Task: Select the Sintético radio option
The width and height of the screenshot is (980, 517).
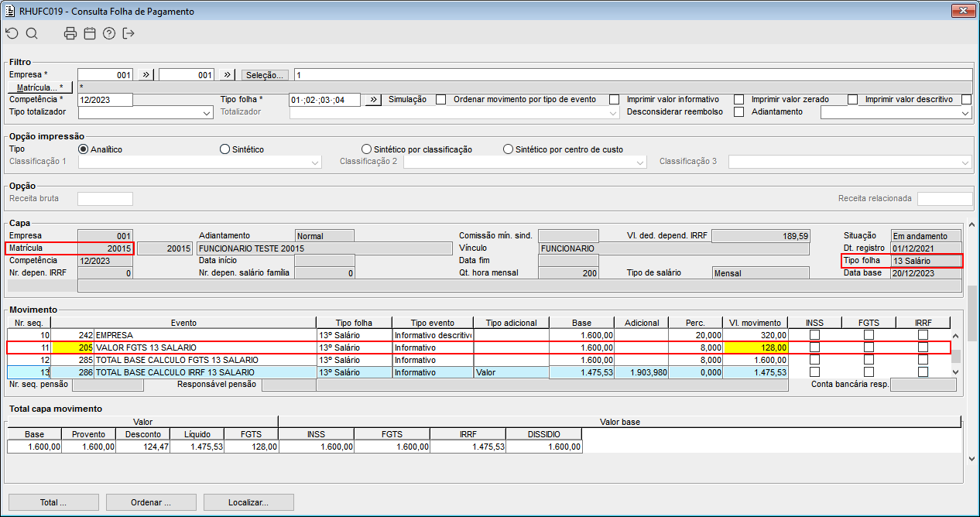Action: [225, 149]
